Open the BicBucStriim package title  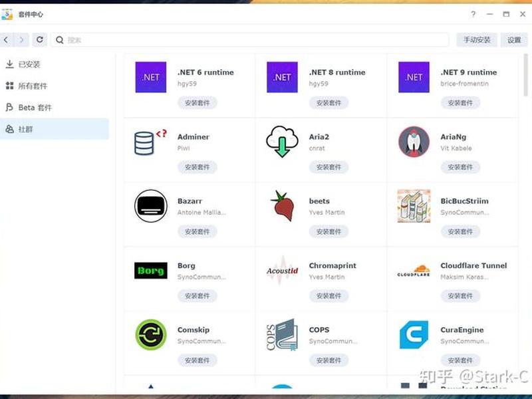point(464,201)
